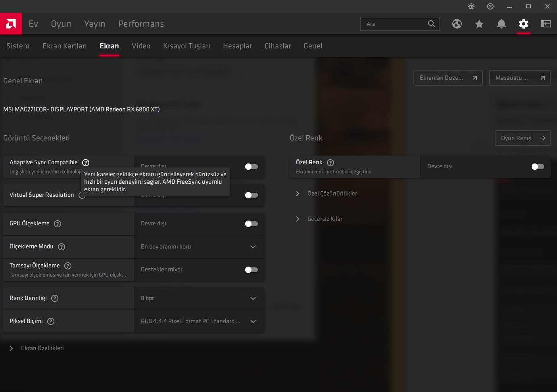Enable GPU Ölçekleme switch
The height and width of the screenshot is (392, 557).
tap(251, 224)
